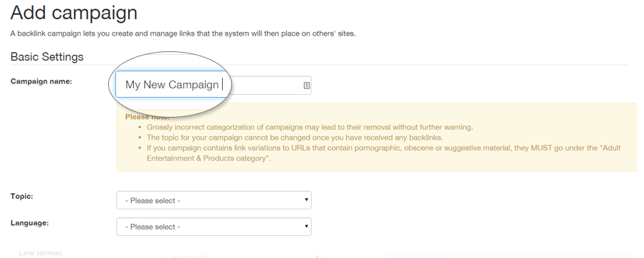Click the 'Basic Settings' section heading
This screenshot has width=644, height=258.
[47, 57]
